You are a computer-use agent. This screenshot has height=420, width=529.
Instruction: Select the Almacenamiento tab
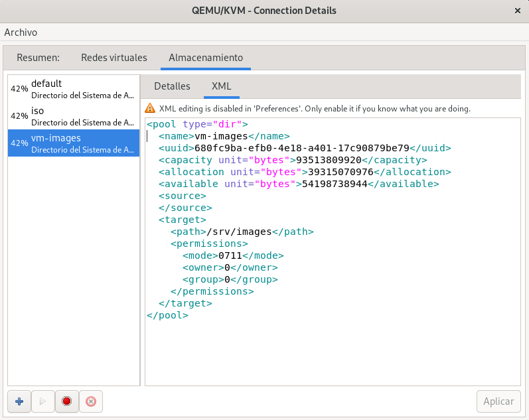(x=206, y=58)
